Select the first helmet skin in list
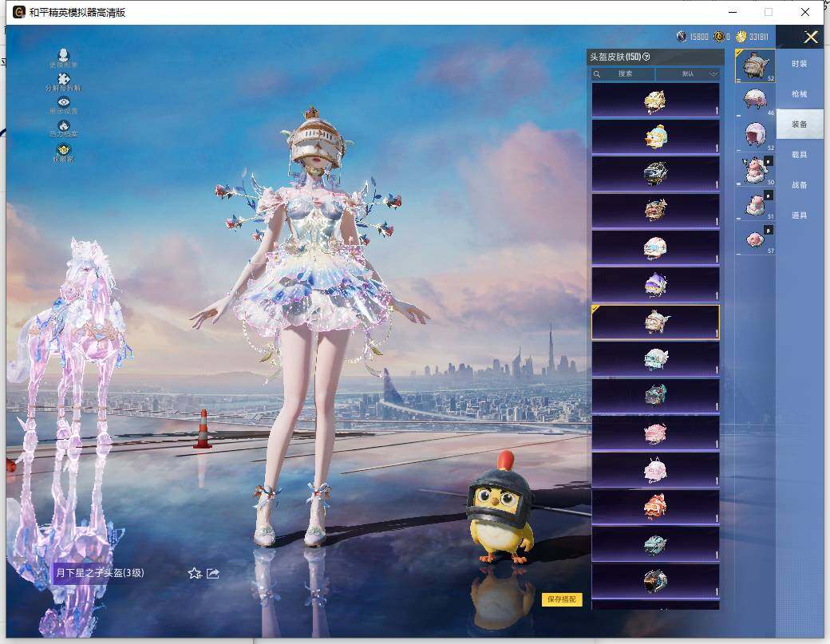The image size is (830, 644). (x=655, y=100)
